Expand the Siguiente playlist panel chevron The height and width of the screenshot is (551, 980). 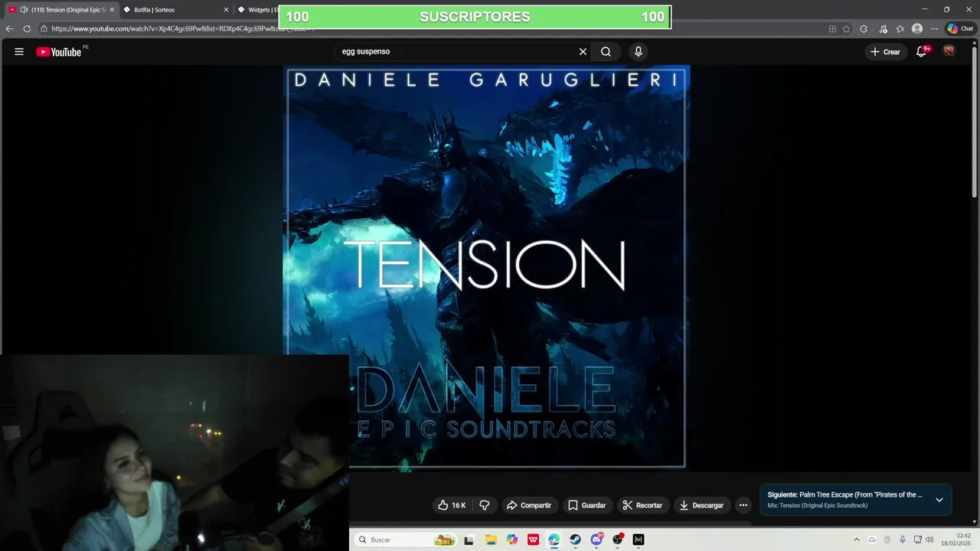pyautogui.click(x=939, y=500)
